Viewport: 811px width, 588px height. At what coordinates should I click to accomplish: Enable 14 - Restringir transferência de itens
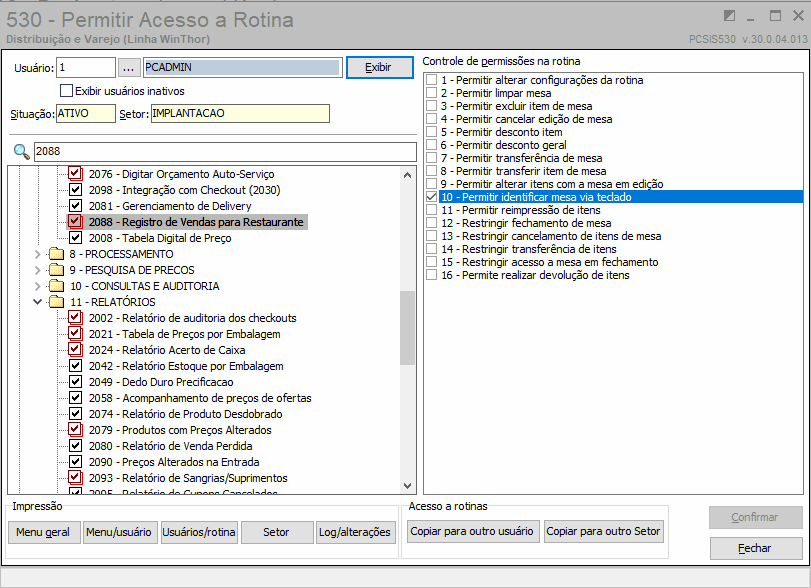[x=431, y=249]
